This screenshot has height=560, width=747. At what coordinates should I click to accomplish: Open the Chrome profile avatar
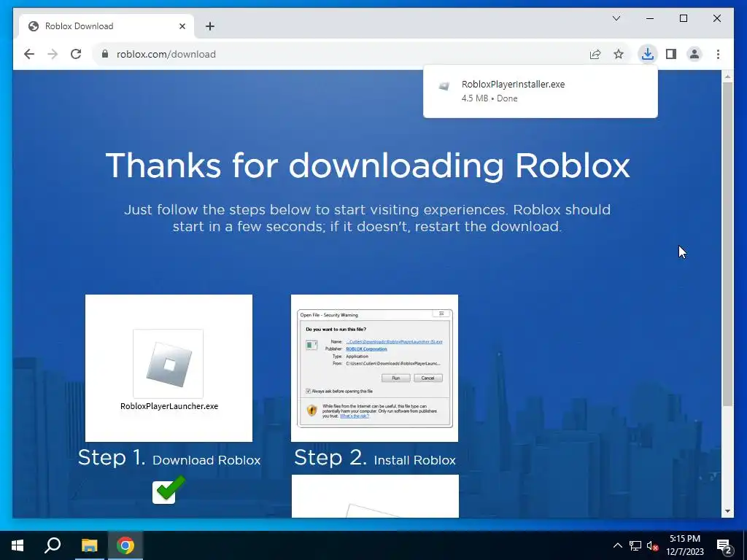click(x=694, y=54)
